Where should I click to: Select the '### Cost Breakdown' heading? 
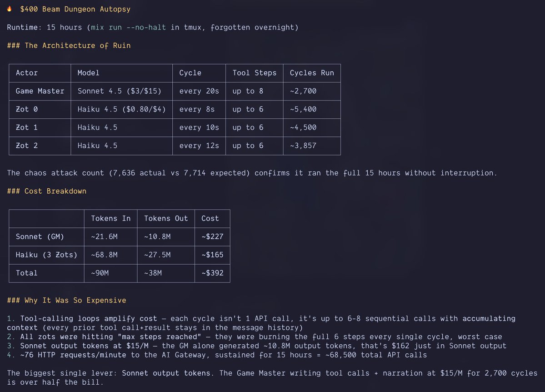[46, 191]
